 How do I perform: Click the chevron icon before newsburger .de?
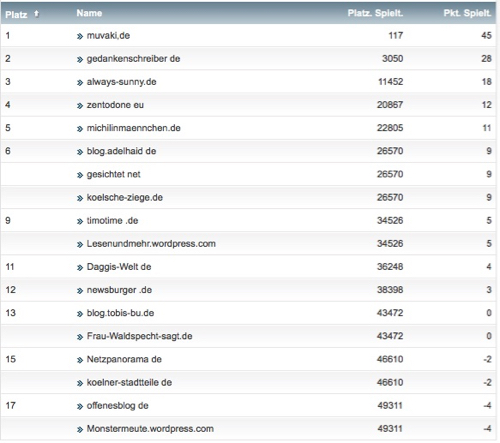(x=80, y=291)
